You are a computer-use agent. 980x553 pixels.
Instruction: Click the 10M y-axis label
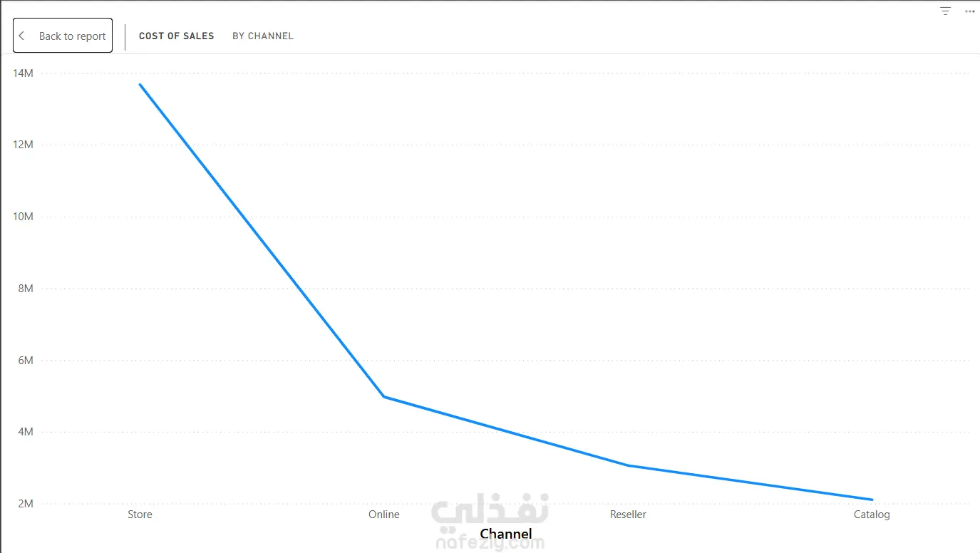[x=24, y=217]
